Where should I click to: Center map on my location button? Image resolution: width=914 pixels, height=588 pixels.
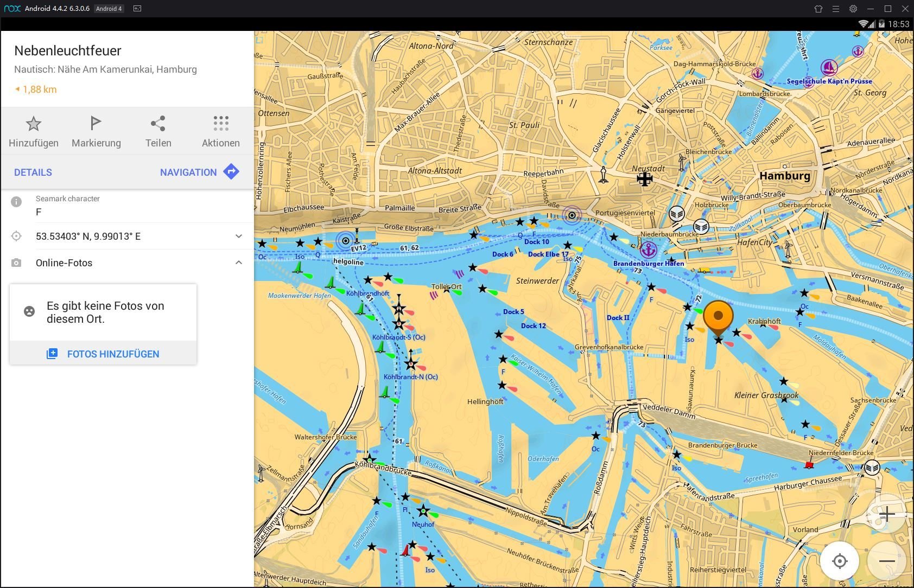click(840, 561)
